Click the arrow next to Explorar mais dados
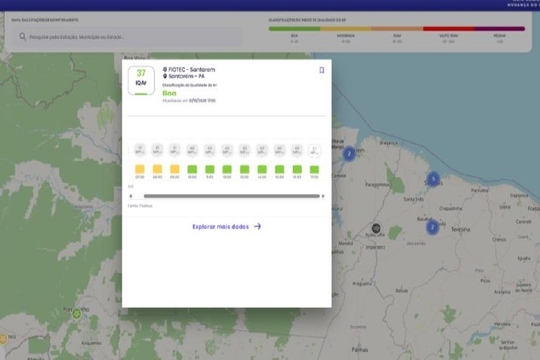The width and height of the screenshot is (540, 360). (257, 226)
